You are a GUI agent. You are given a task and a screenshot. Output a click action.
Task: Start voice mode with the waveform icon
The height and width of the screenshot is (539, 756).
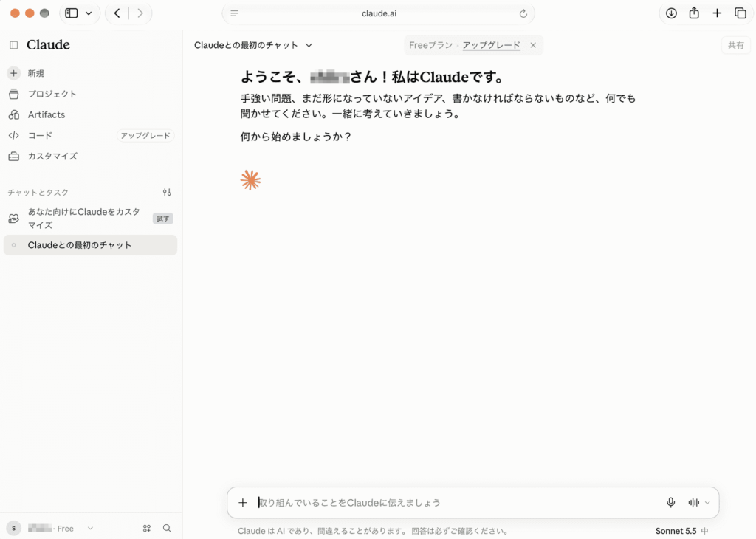(694, 503)
